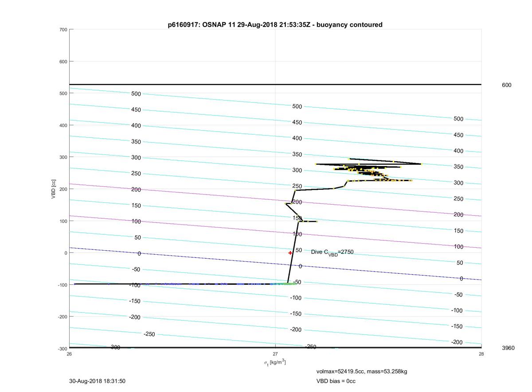Click VBD axis tick label '700'
The height and width of the screenshot is (392, 532).
tap(63, 30)
